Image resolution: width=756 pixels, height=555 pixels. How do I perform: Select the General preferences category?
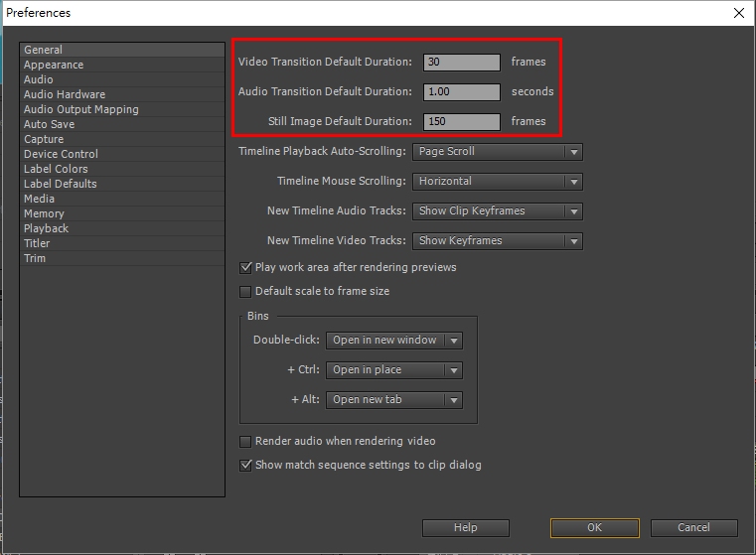click(x=122, y=50)
